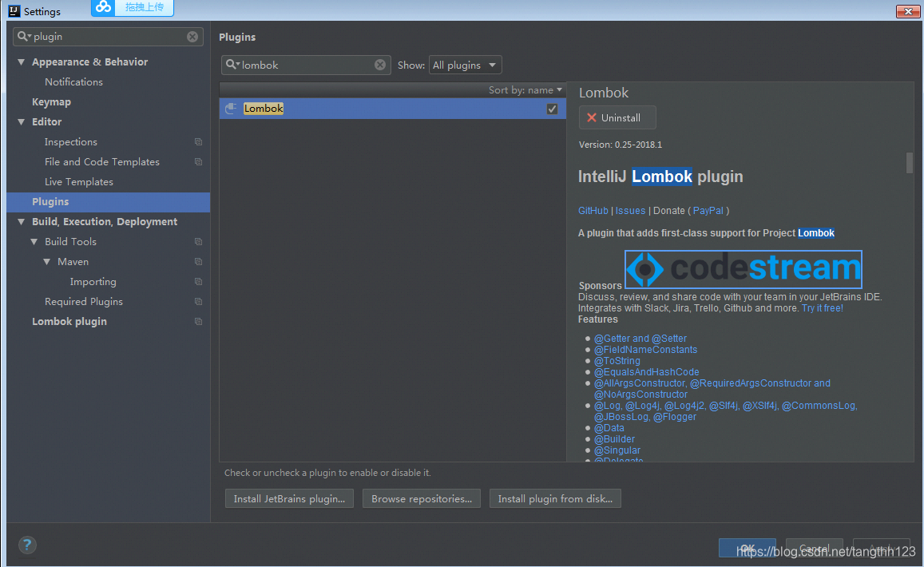Open File and Code Templates settings

pyautogui.click(x=102, y=162)
